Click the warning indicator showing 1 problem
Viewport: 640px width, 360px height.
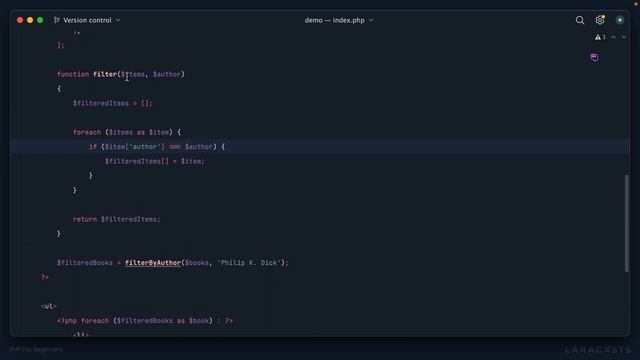coord(600,37)
